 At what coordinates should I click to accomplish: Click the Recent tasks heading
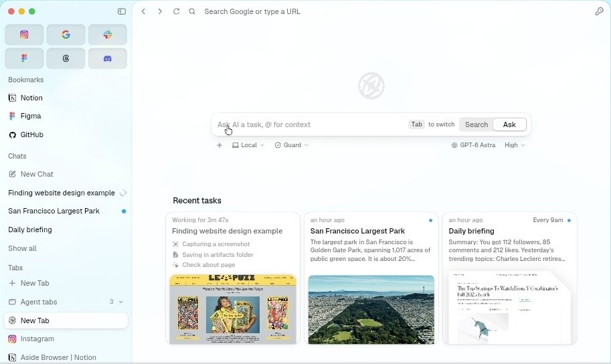(197, 201)
